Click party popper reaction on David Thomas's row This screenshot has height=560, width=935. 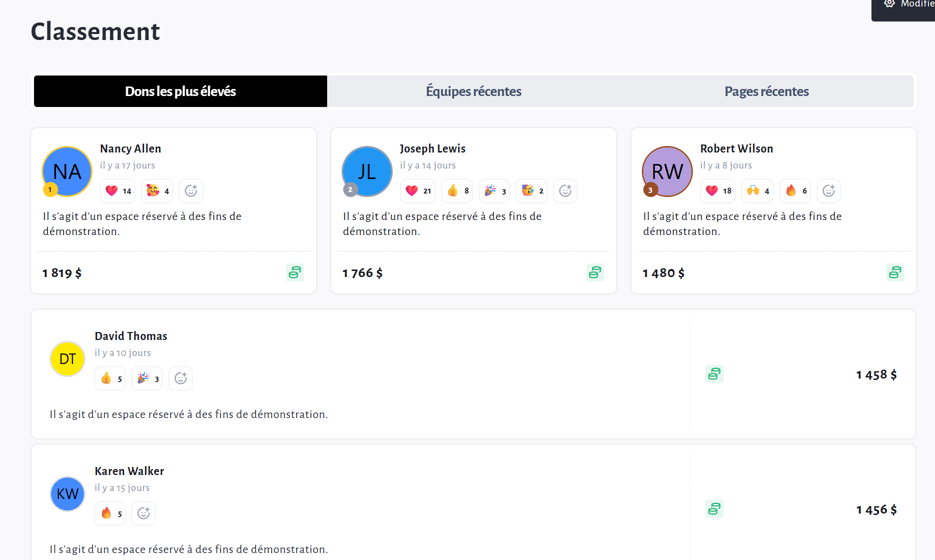coord(147,378)
